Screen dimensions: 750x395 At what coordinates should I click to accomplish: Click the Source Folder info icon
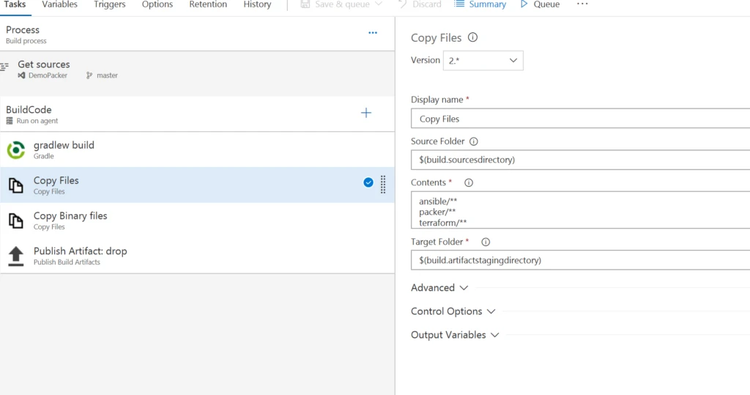pyautogui.click(x=474, y=142)
